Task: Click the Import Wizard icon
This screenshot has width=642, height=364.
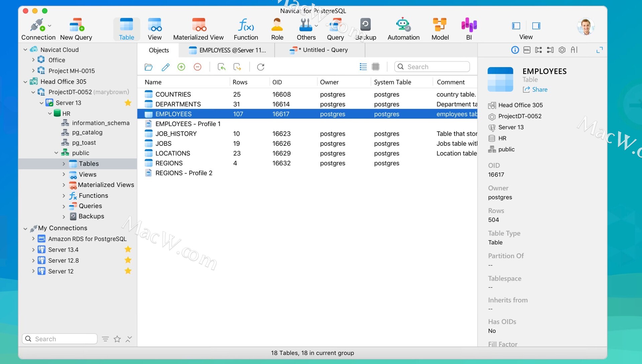Action: tap(221, 67)
